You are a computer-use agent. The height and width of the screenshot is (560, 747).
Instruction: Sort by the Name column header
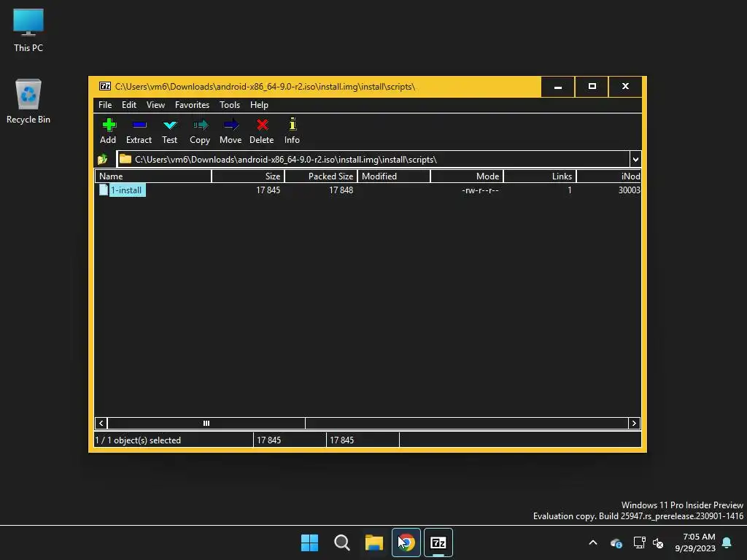(153, 176)
